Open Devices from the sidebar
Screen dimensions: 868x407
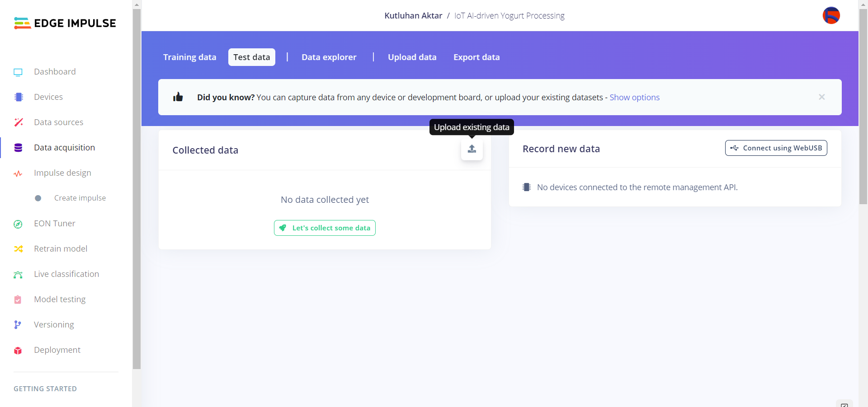[48, 97]
